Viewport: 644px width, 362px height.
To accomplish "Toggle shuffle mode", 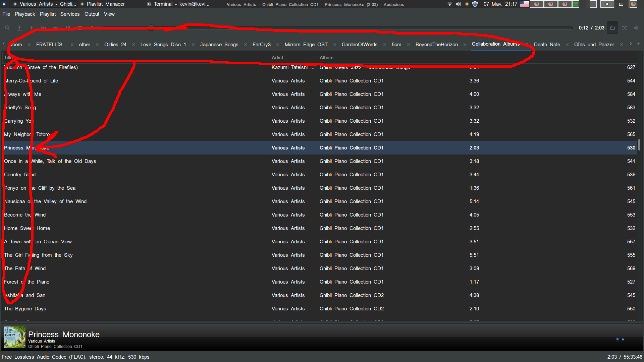I will [x=625, y=28].
